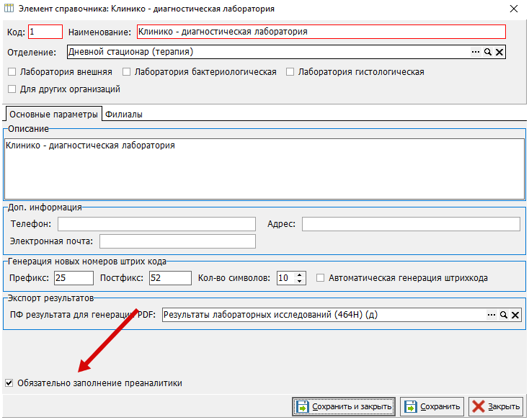Increase Кол-во символов with up arrow
Image resolution: width=529 pixels, height=420 pixels.
299,275
